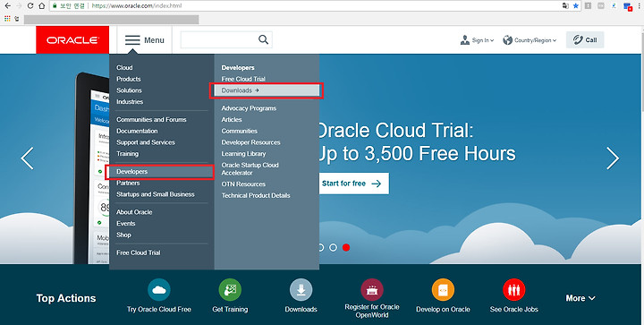Viewport: 644px width, 325px height.
Task: Open Support and Services menu item
Action: tap(146, 142)
